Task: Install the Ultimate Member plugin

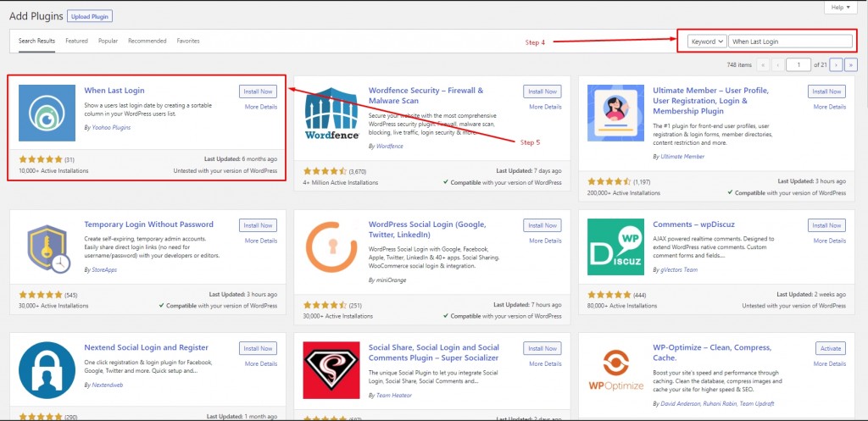Action: (x=826, y=91)
